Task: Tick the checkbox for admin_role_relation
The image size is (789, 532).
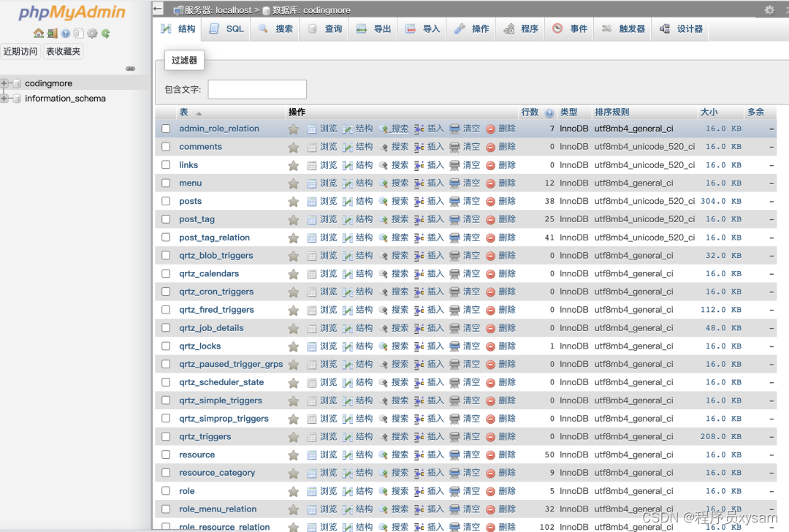Action: tap(166, 129)
